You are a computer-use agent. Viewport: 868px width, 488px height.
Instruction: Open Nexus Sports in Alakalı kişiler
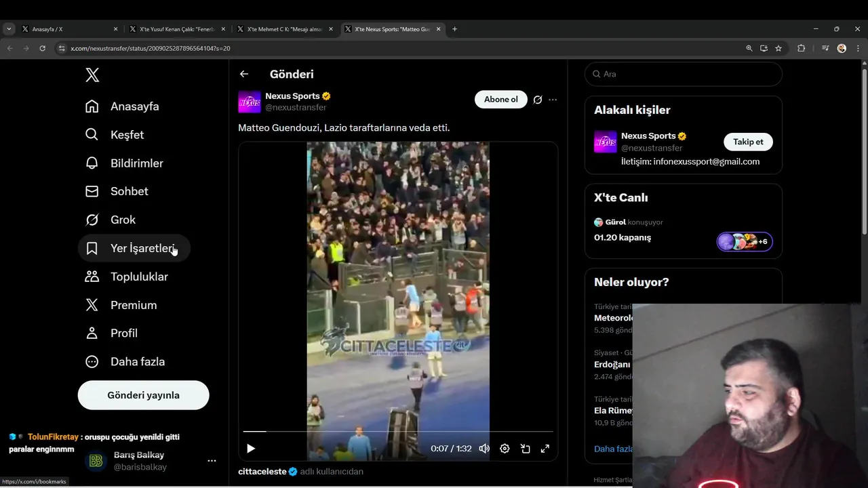point(648,136)
